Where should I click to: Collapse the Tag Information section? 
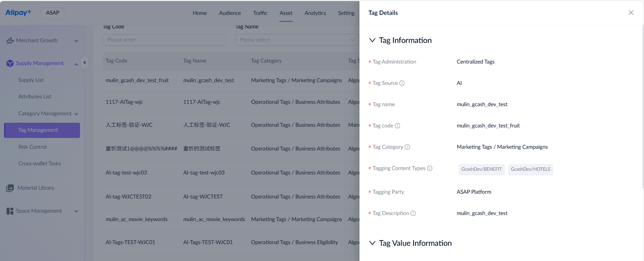click(372, 40)
